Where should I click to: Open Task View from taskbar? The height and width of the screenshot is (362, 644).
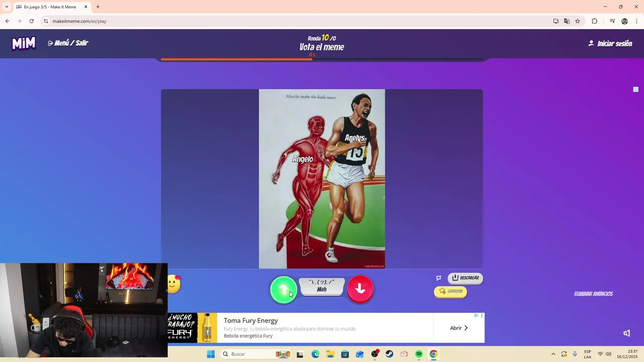[300, 354]
